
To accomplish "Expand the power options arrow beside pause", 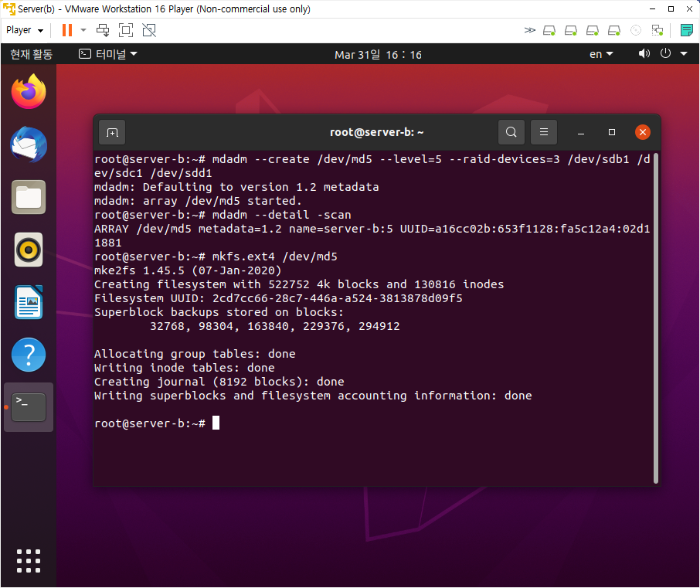I will [83, 30].
